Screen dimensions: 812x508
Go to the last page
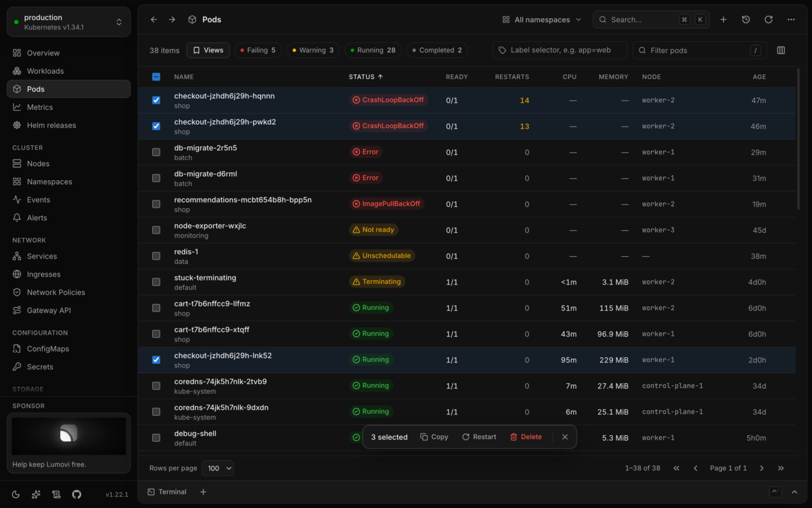point(781,468)
